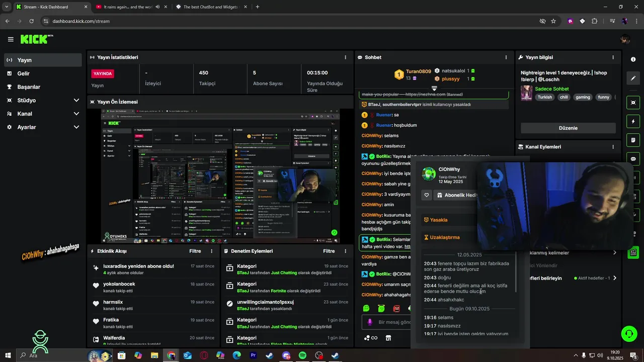Click the info icon in right rail
644x362 pixels.
[x=633, y=59]
